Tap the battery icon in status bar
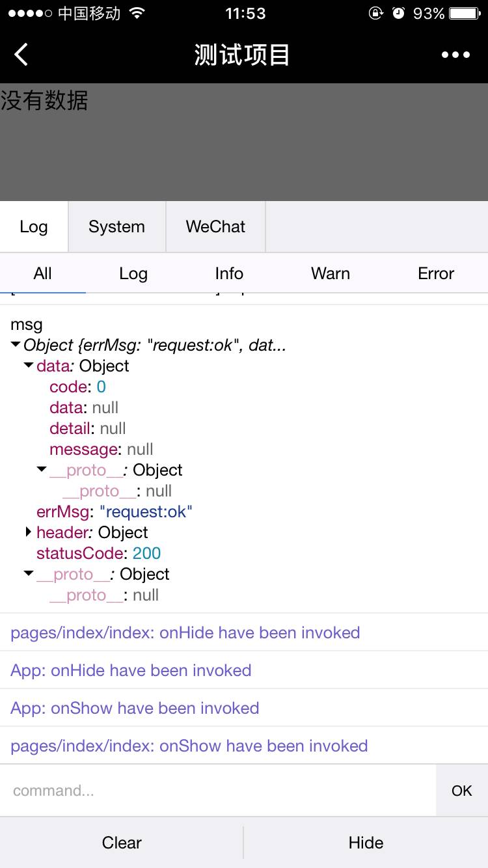The height and width of the screenshot is (868, 488). (465, 14)
